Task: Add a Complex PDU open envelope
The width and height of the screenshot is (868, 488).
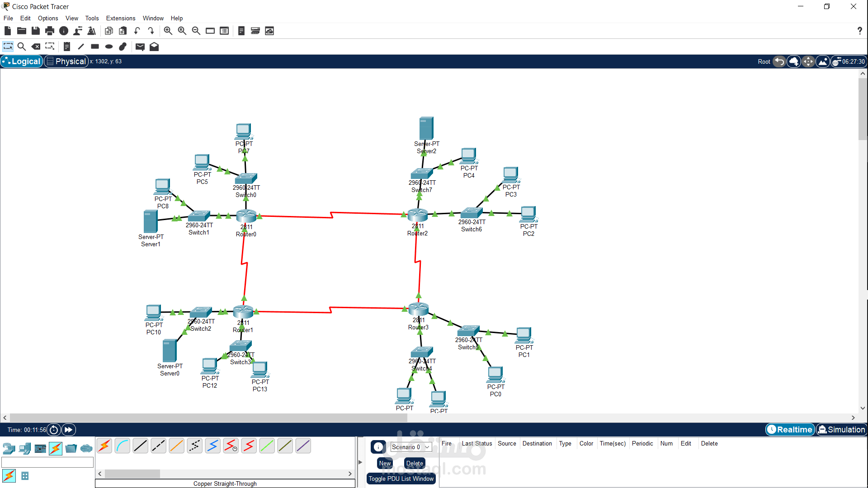Action: 154,47
